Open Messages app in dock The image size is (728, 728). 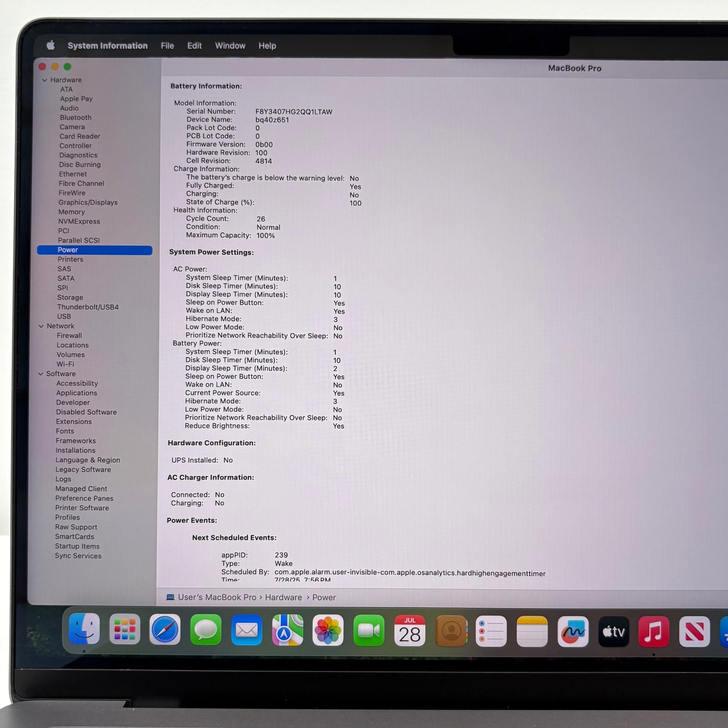tap(206, 630)
